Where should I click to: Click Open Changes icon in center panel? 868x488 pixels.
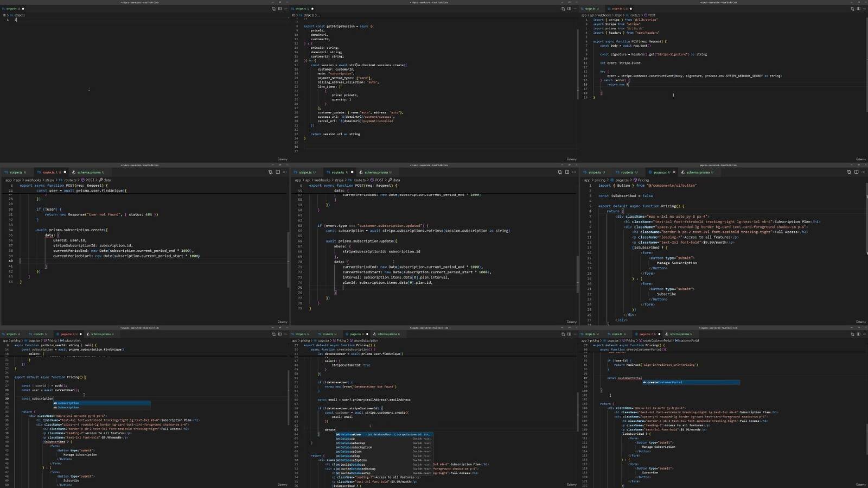tap(559, 172)
